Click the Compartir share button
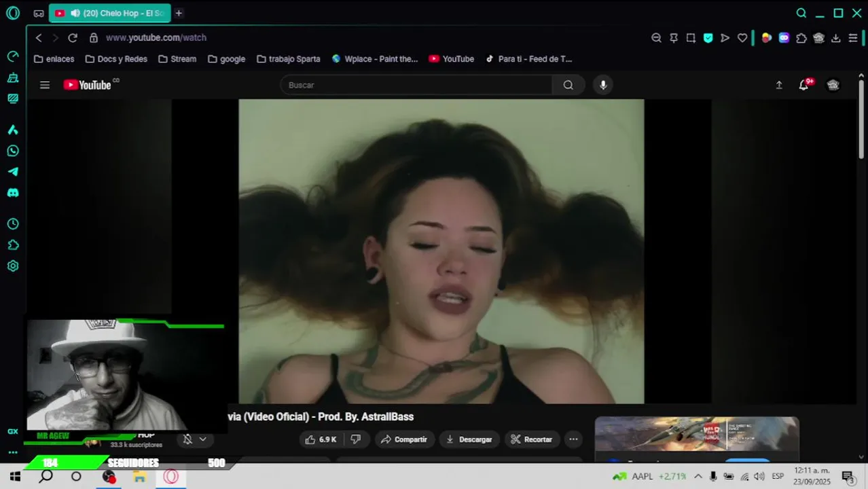 [404, 439]
